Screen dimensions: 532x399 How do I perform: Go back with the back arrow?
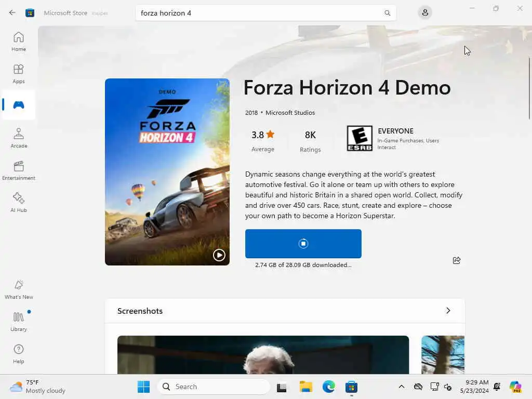(12, 13)
